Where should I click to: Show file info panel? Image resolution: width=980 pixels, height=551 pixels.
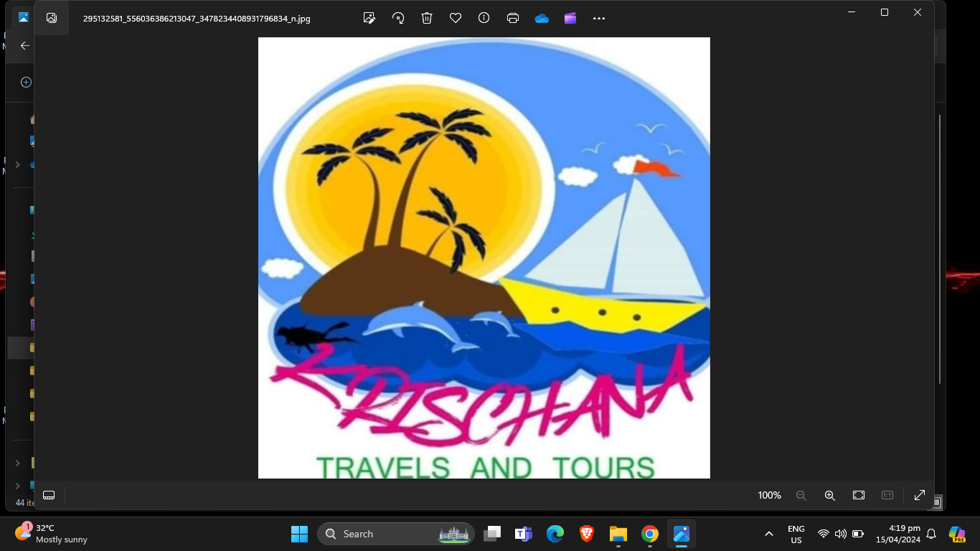[x=484, y=18]
